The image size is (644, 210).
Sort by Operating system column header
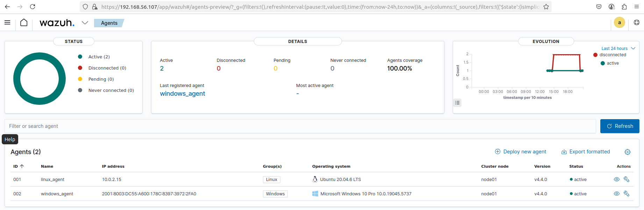(x=331, y=166)
